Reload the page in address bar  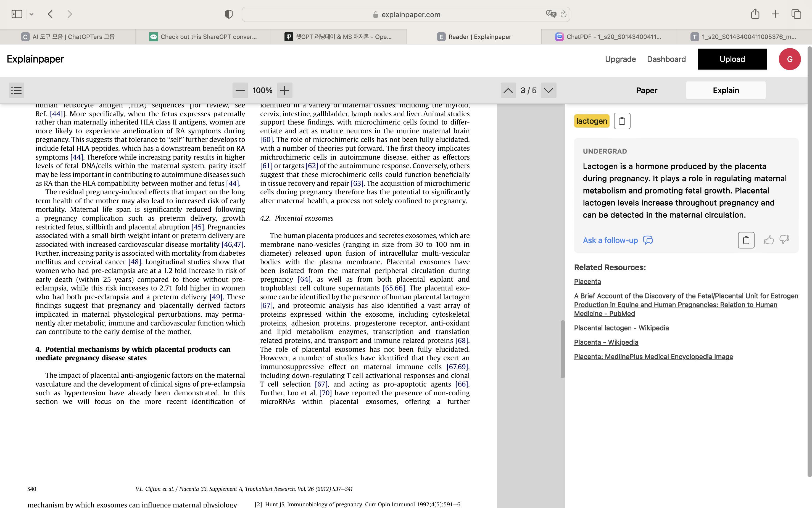[x=564, y=14]
